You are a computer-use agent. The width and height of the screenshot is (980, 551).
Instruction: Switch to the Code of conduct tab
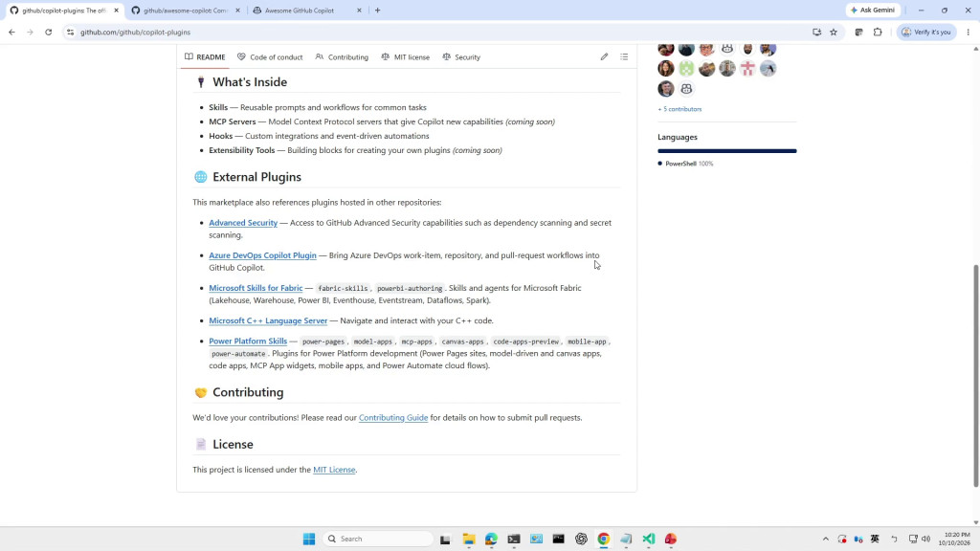coord(270,56)
